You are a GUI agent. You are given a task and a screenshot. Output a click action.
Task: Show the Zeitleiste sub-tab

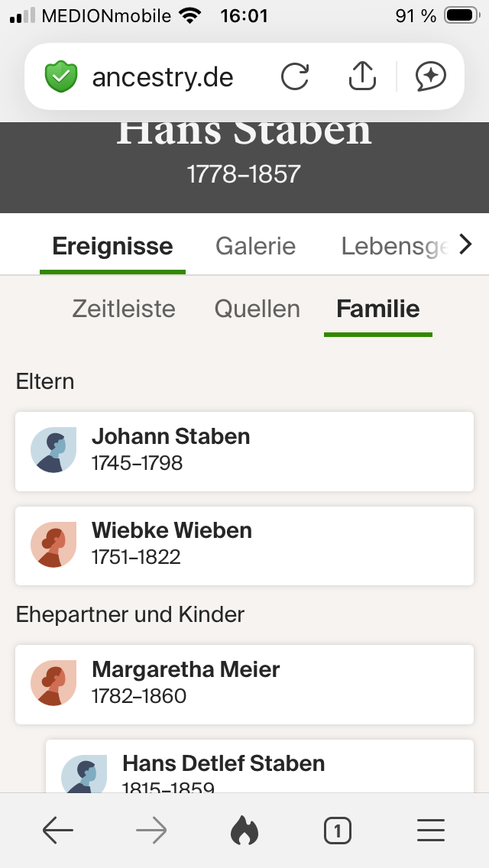124,309
